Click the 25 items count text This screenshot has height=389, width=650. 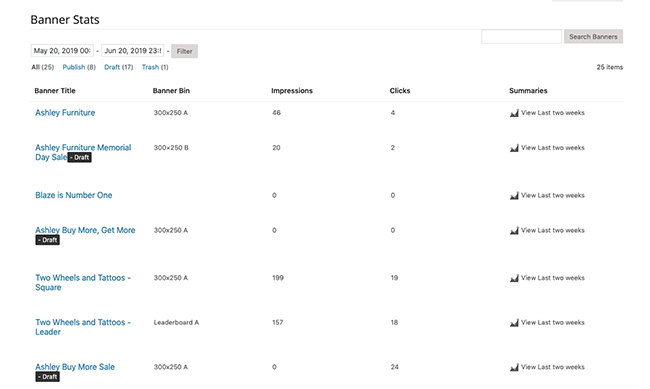[609, 67]
